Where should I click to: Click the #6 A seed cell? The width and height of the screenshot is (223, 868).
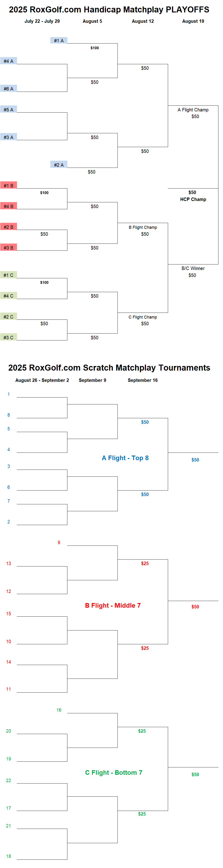coord(9,89)
